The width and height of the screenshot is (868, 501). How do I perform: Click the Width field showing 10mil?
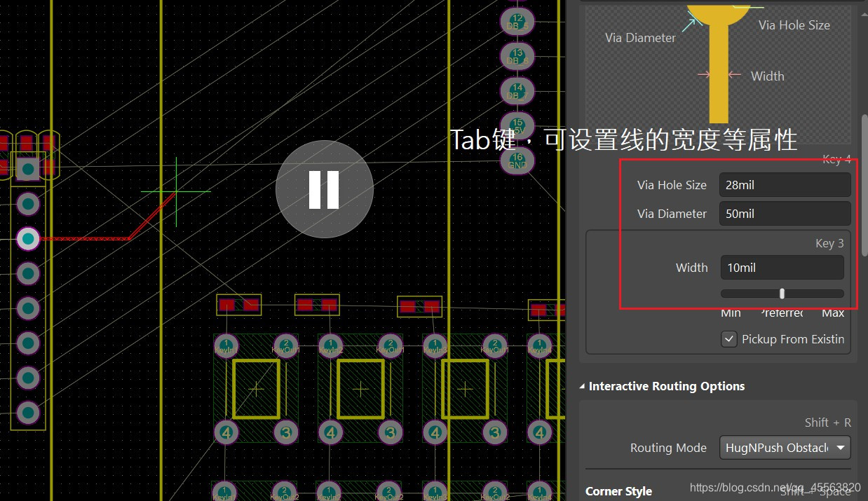click(782, 268)
